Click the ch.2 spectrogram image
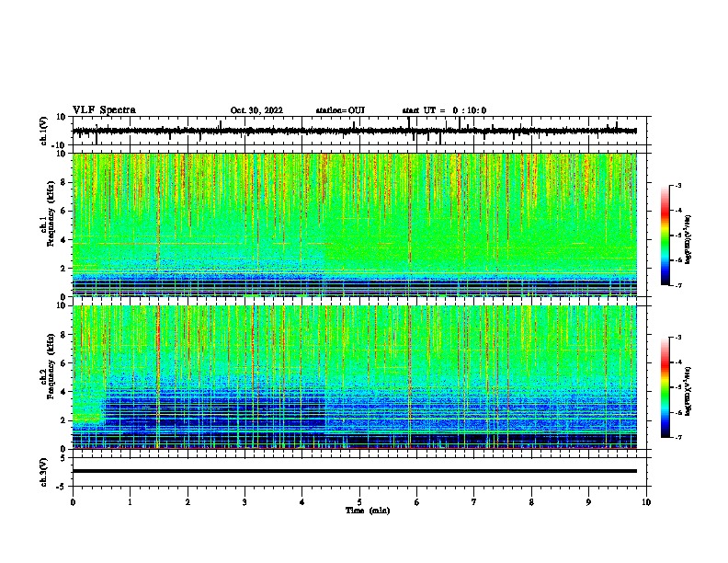The height and width of the screenshot is (563, 728). (355, 377)
